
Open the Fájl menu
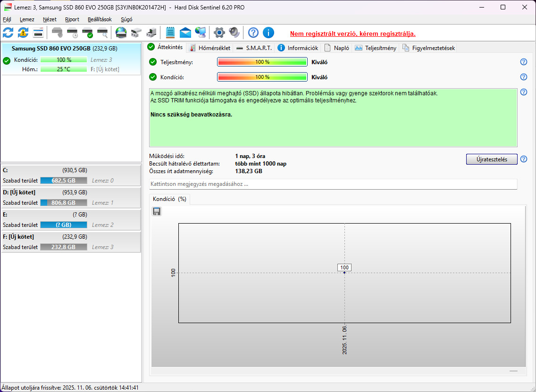(x=7, y=19)
